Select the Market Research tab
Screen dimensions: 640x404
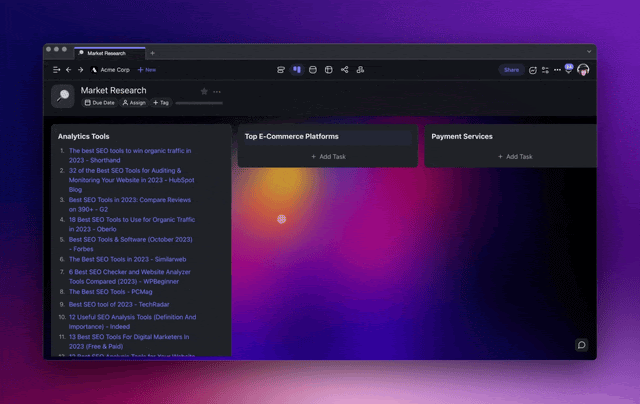click(x=108, y=52)
